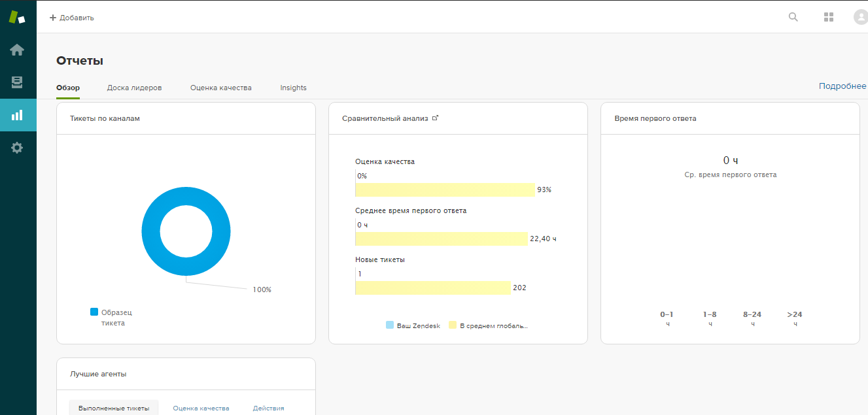
Task: Switch to the Insights tab
Action: tap(293, 87)
